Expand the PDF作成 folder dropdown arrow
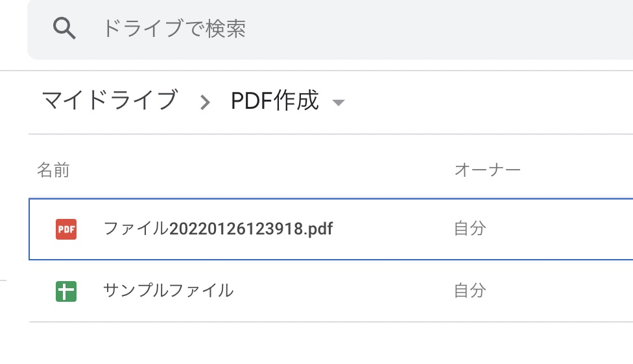Screen dimensions: 633x364 click(x=338, y=102)
